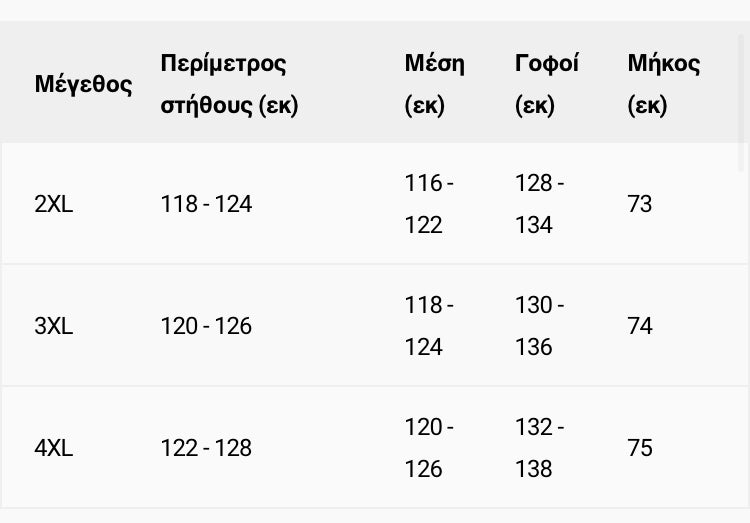The height and width of the screenshot is (523, 750).
Task: Click hips value 132 - 138
Action: (540, 448)
